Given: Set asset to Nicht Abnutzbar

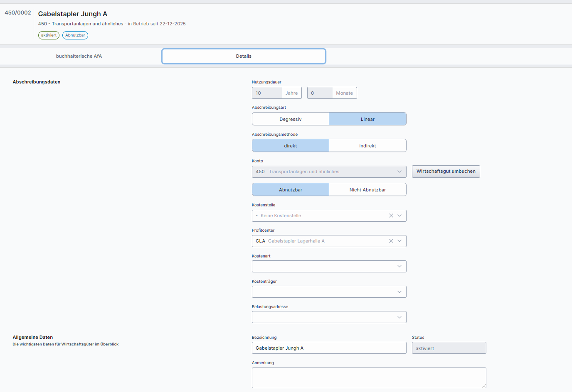Looking at the screenshot, I should point(367,190).
